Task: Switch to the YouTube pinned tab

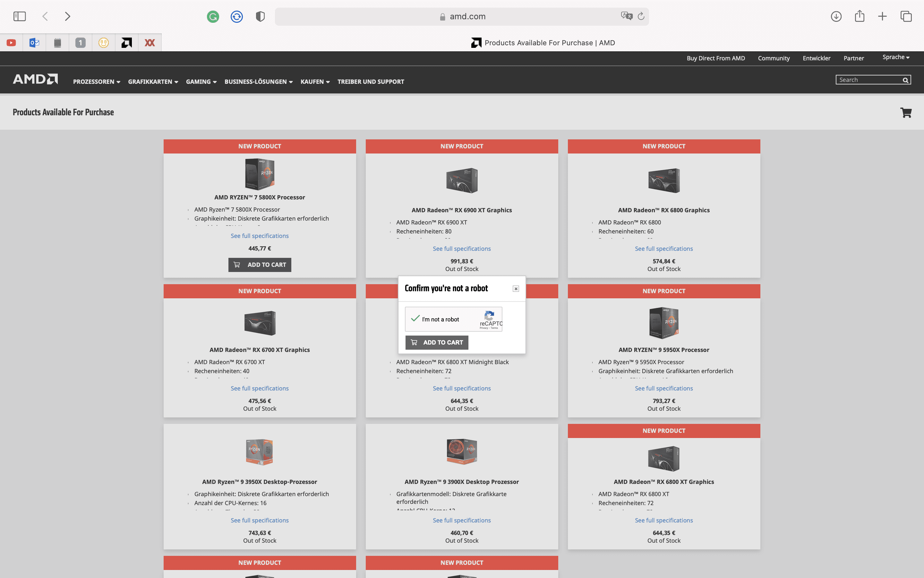Action: point(12,43)
